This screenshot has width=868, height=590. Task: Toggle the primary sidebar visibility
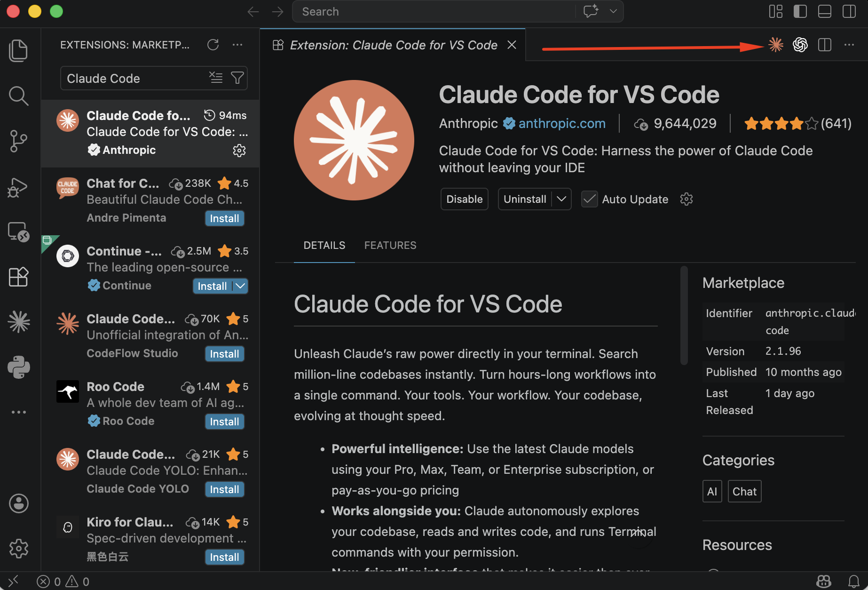[x=800, y=11]
